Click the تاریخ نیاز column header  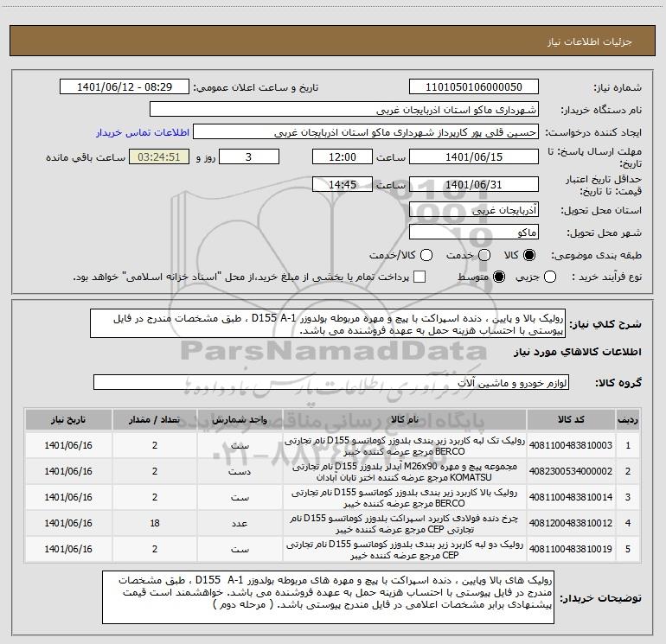point(68,420)
